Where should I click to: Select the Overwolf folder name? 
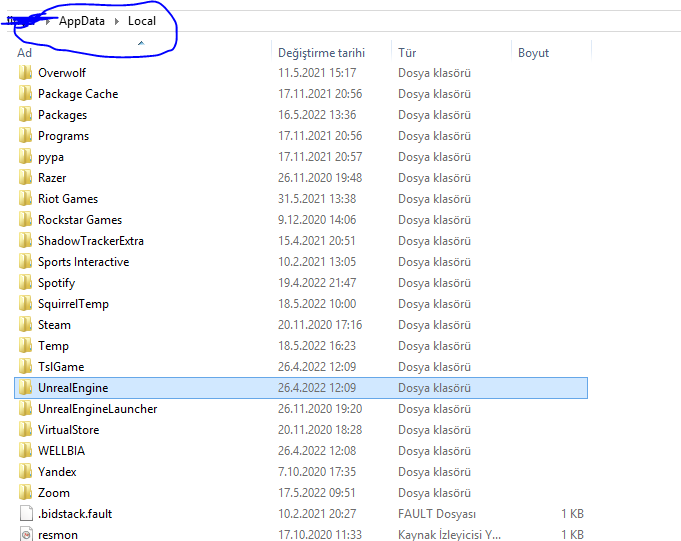pyautogui.click(x=62, y=73)
